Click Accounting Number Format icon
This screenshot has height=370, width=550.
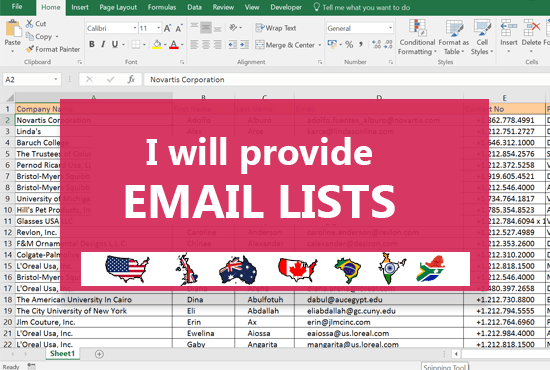point(332,44)
